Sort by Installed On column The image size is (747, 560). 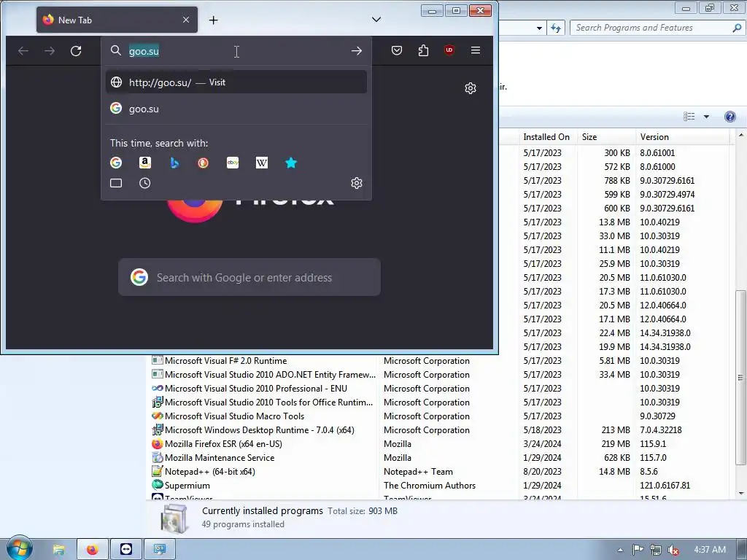point(548,137)
